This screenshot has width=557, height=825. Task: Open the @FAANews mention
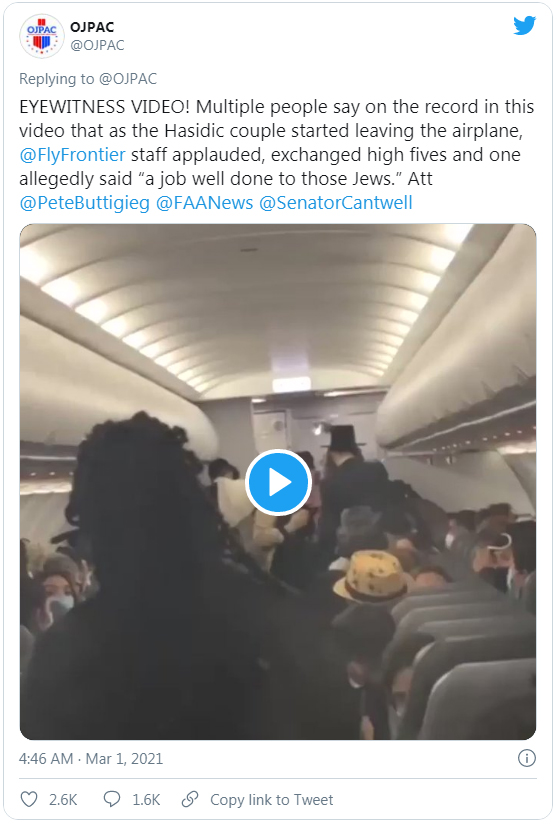click(205, 203)
